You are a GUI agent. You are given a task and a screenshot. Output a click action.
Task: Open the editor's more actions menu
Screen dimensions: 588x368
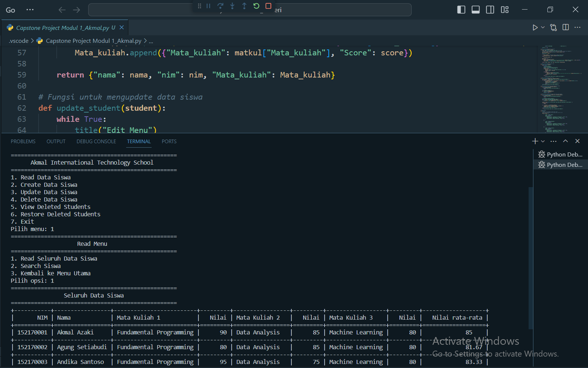coord(577,27)
